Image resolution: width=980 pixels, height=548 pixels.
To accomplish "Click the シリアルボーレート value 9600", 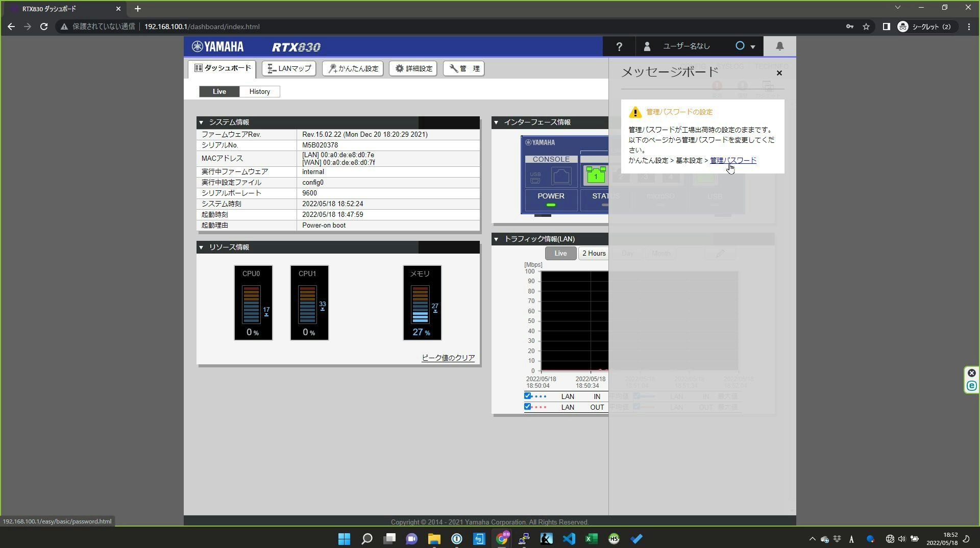I will [x=309, y=193].
